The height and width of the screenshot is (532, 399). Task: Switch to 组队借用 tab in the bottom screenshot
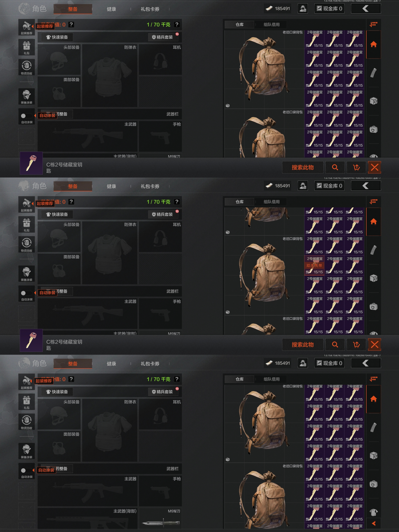pyautogui.click(x=272, y=379)
